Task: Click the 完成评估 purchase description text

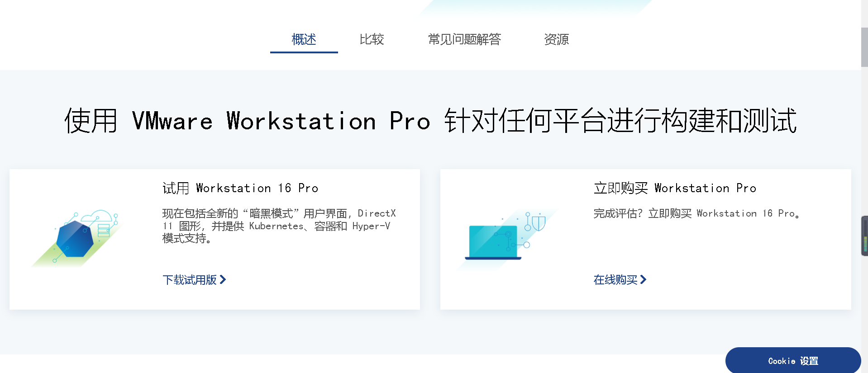Action: coord(696,213)
